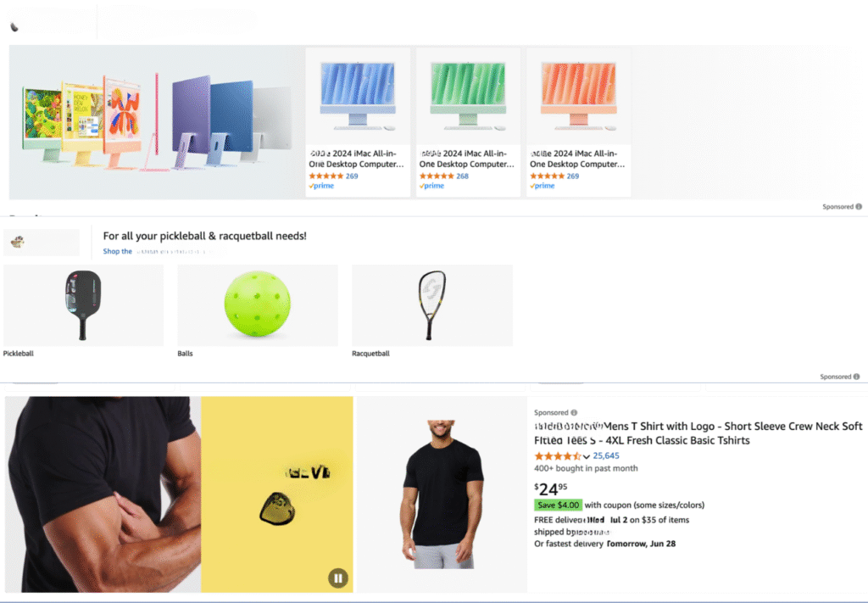Open info icon beside pickleball Sponsored label
This screenshot has height=603, width=868.
click(856, 377)
